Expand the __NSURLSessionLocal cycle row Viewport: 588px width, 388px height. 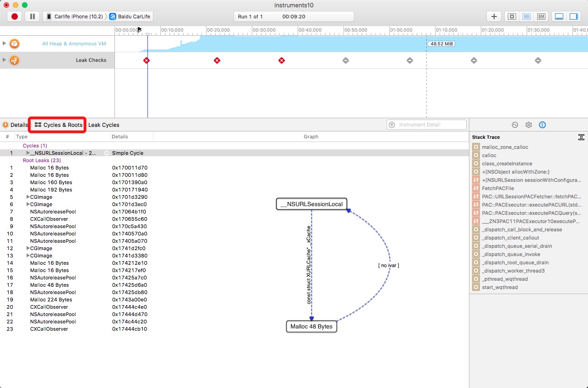(28, 153)
